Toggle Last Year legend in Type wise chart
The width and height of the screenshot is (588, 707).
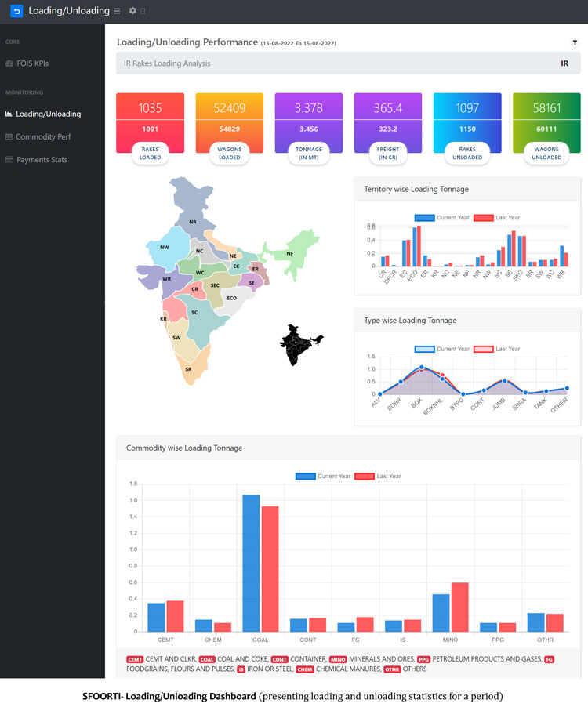tap(497, 349)
